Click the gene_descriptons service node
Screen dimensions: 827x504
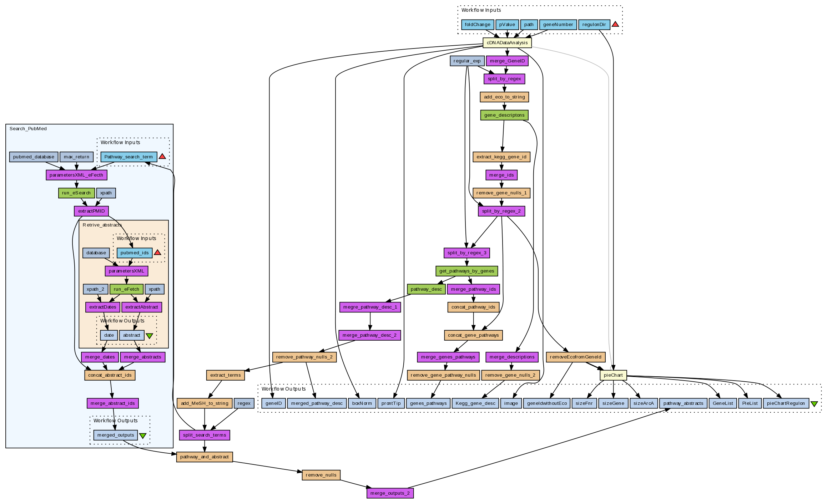click(x=504, y=115)
